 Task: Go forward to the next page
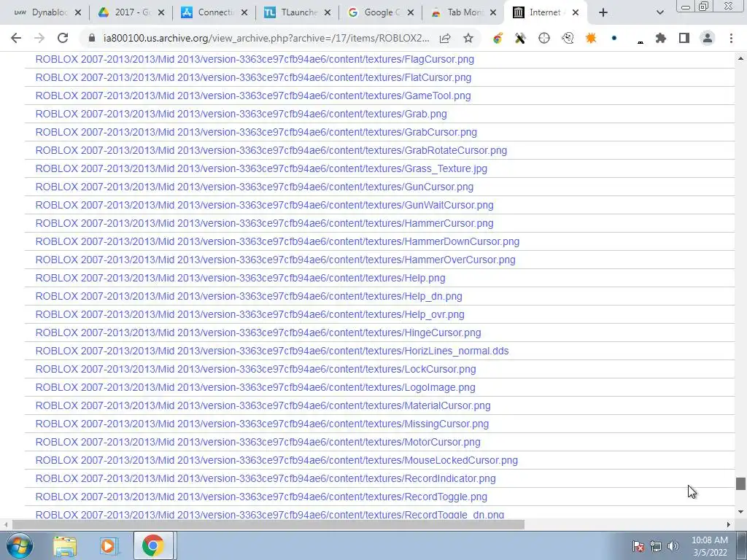coord(39,38)
